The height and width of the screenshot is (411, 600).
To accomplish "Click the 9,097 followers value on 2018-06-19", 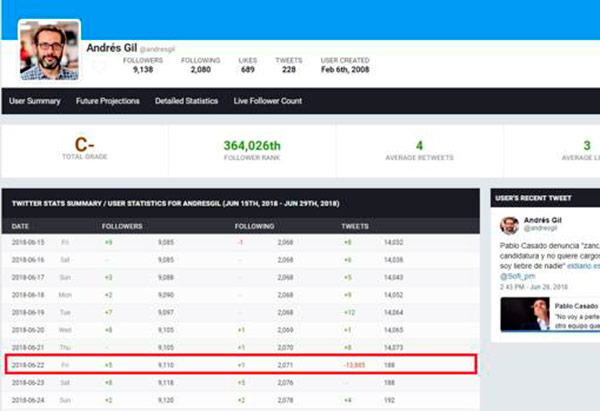I will coord(166,313).
